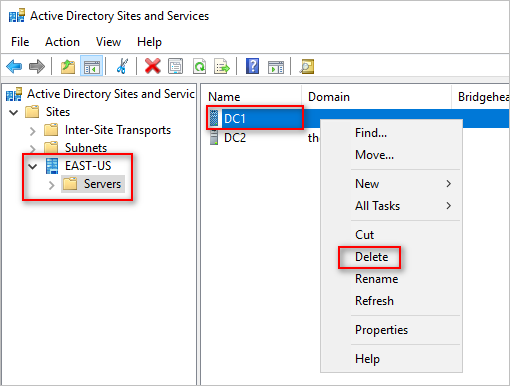Collapse the Sites tree node
This screenshot has height=386, width=510.
pos(14,112)
